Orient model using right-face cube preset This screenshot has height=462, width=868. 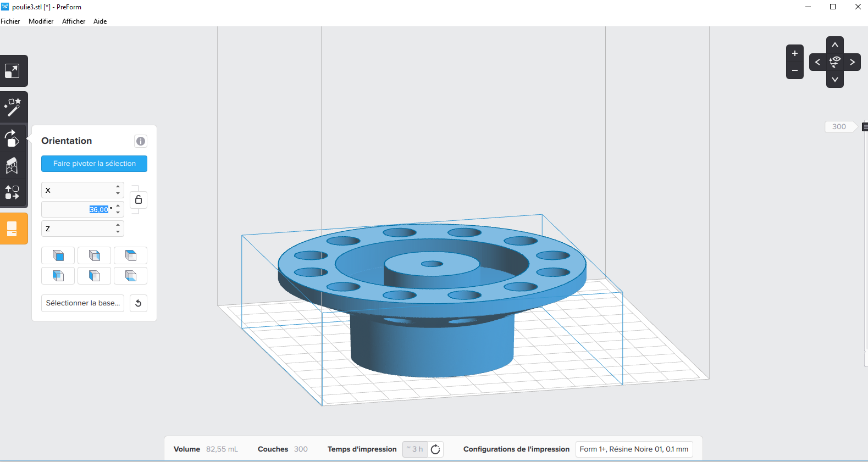(x=95, y=255)
